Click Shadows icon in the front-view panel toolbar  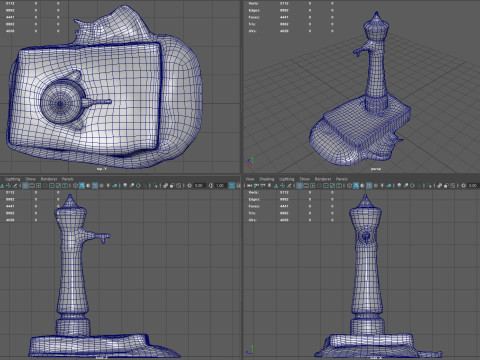click(x=389, y=185)
